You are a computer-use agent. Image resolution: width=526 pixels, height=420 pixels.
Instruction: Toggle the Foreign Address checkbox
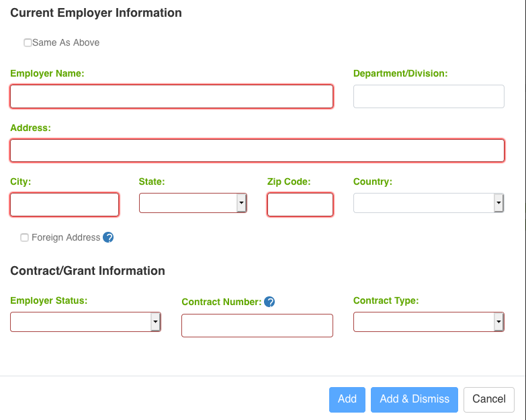pyautogui.click(x=25, y=237)
